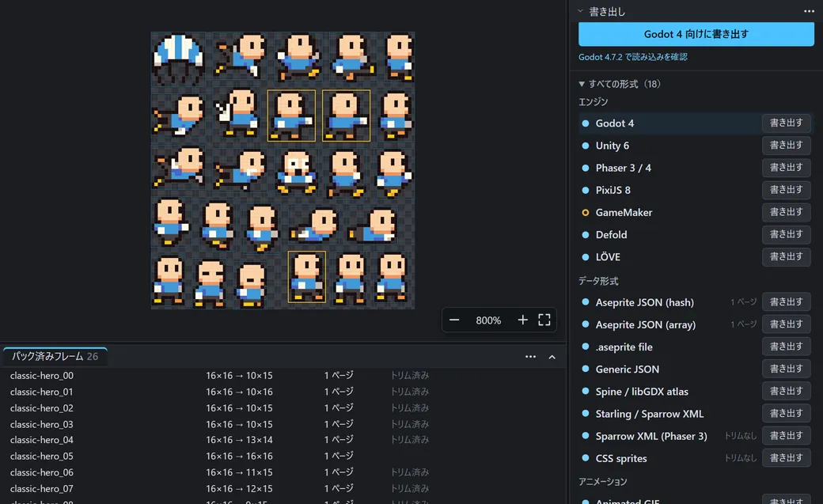The width and height of the screenshot is (823, 504).
Task: Open the 書き出し panel more-options dots
Action: click(809, 12)
